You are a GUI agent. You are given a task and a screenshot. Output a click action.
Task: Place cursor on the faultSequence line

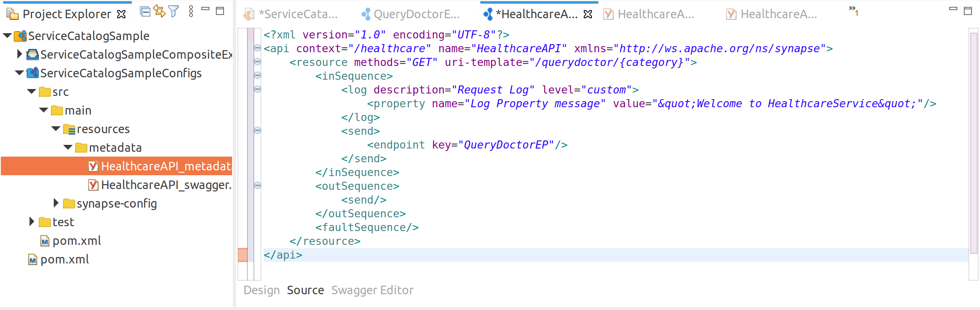[367, 227]
